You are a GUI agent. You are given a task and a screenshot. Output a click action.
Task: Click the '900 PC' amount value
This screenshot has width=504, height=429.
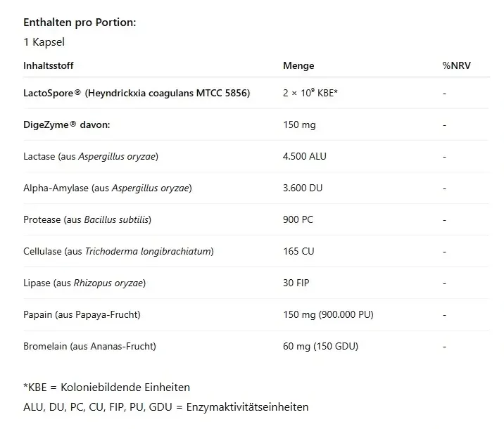(x=298, y=219)
